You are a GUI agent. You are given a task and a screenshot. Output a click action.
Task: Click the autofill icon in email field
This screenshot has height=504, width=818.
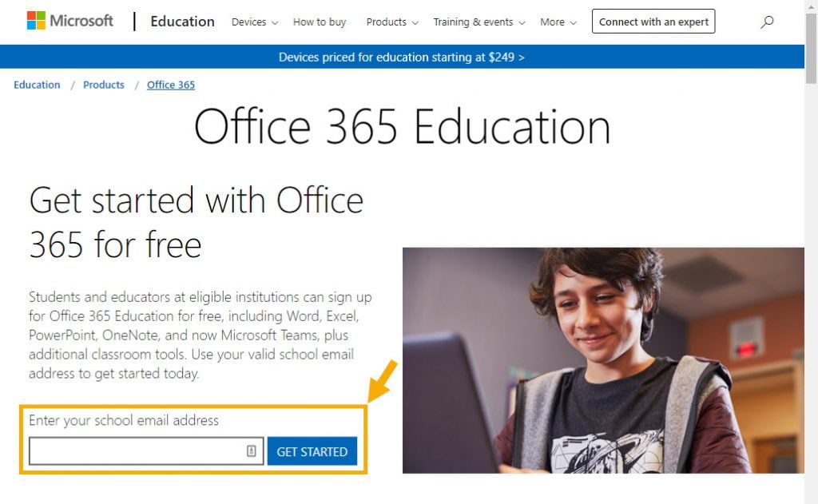(x=251, y=450)
